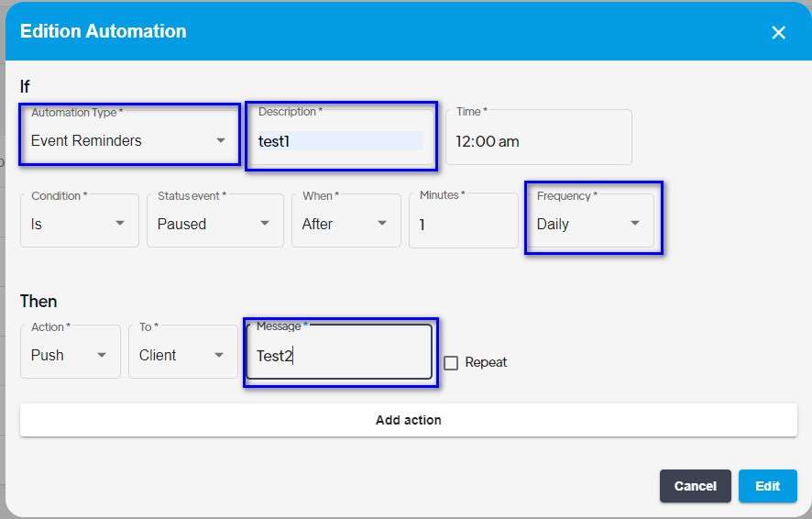Click the Message field containing Test2
Image resolution: width=812 pixels, height=519 pixels.
[339, 352]
